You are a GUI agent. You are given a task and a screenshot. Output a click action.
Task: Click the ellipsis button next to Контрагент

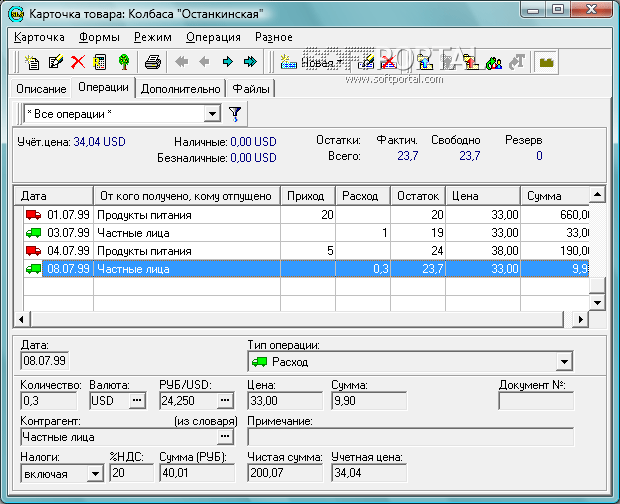pos(225,436)
